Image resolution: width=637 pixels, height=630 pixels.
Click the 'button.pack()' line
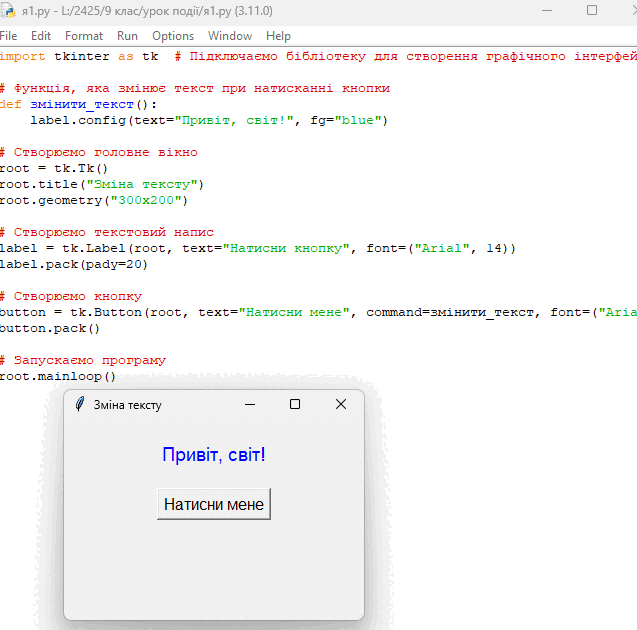[50, 328]
